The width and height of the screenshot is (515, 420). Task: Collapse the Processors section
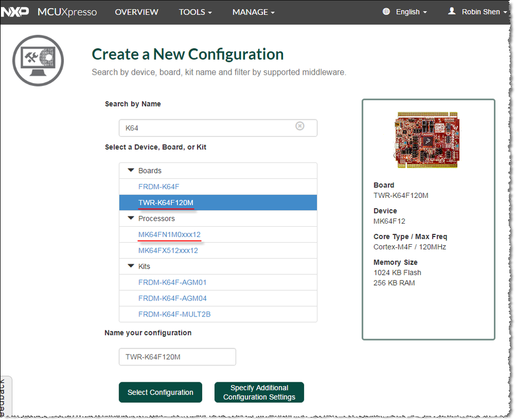tap(131, 219)
